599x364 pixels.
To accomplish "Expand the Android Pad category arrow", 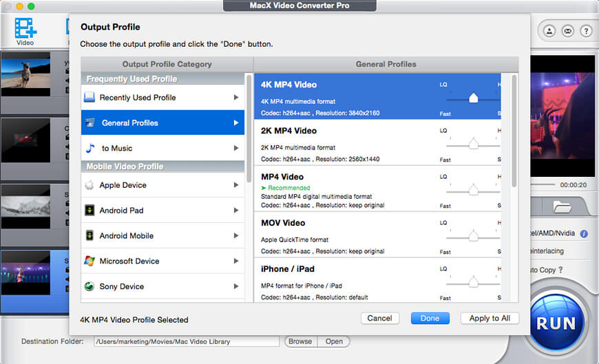I will click(x=236, y=211).
